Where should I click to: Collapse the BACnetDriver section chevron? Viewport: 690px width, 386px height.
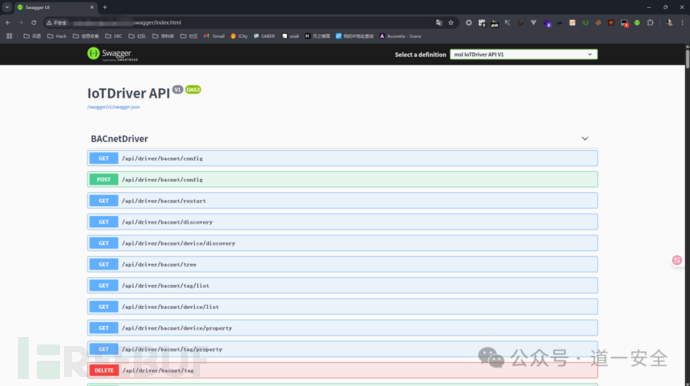pos(585,139)
